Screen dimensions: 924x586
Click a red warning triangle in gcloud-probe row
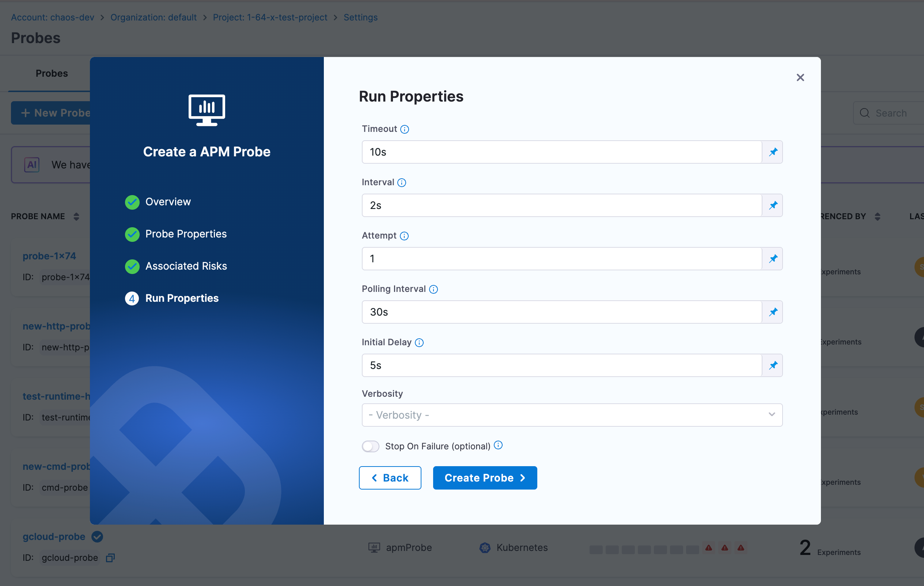(x=709, y=548)
